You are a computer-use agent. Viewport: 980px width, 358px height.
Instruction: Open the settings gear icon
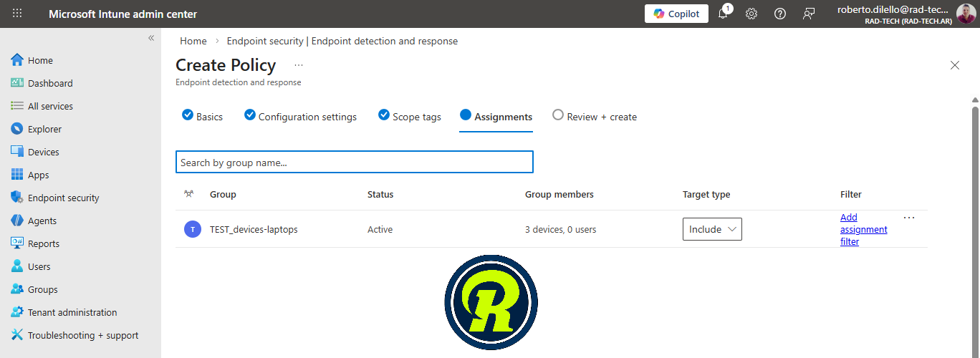point(751,14)
